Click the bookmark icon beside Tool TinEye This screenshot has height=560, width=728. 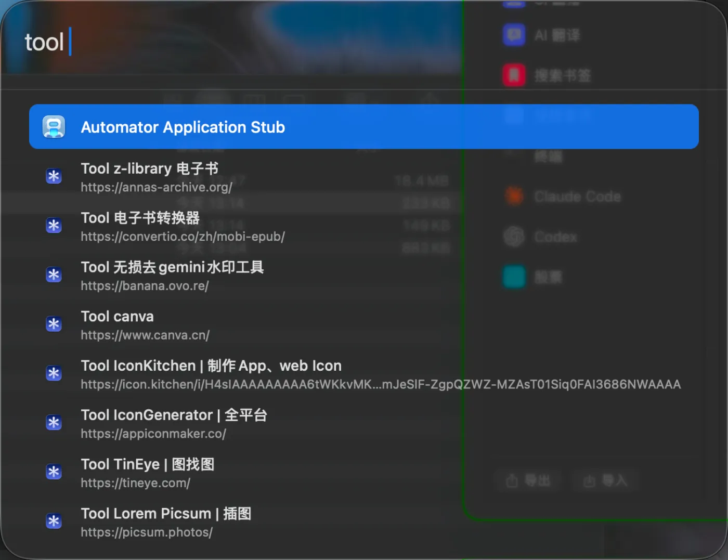pos(54,472)
